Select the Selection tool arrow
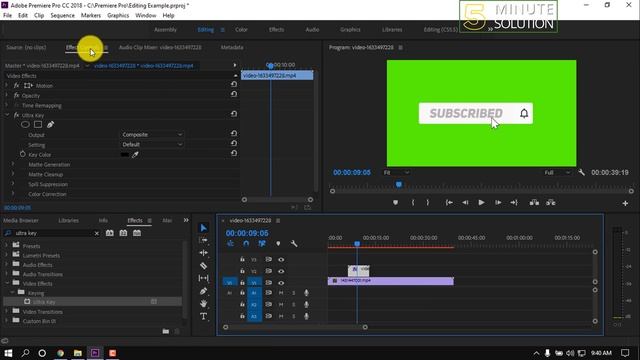The width and height of the screenshot is (640, 360). tap(203, 228)
